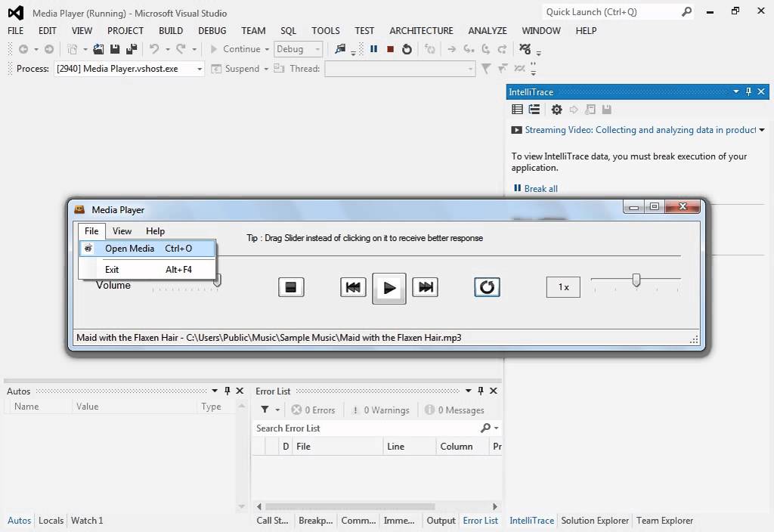
Task: Expand the Continue button dropdown arrow
Action: click(267, 49)
